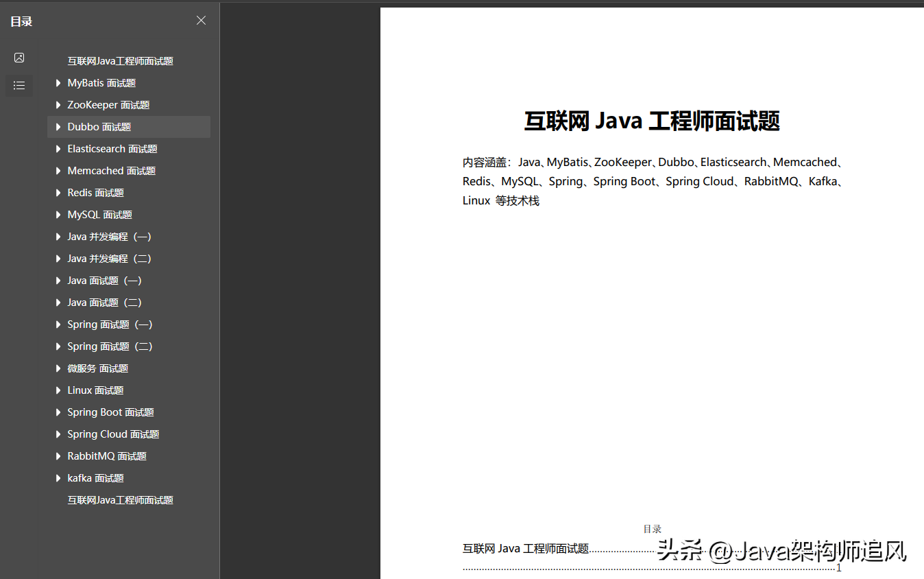Select Java 并发编程（一）bookmark
Image resolution: width=924 pixels, height=579 pixels.
click(x=110, y=237)
